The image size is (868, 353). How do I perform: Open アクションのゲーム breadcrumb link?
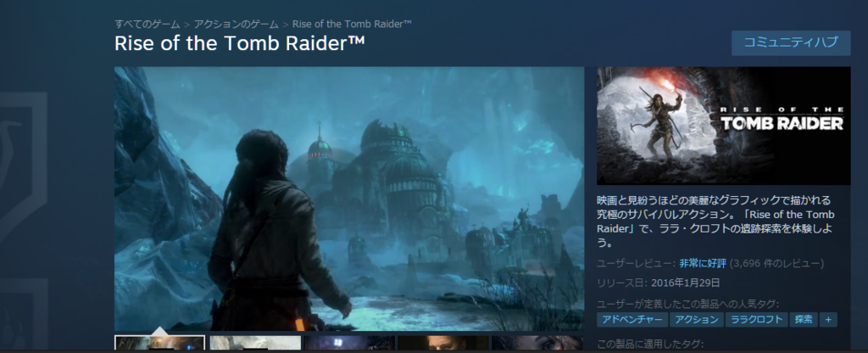coord(236,25)
